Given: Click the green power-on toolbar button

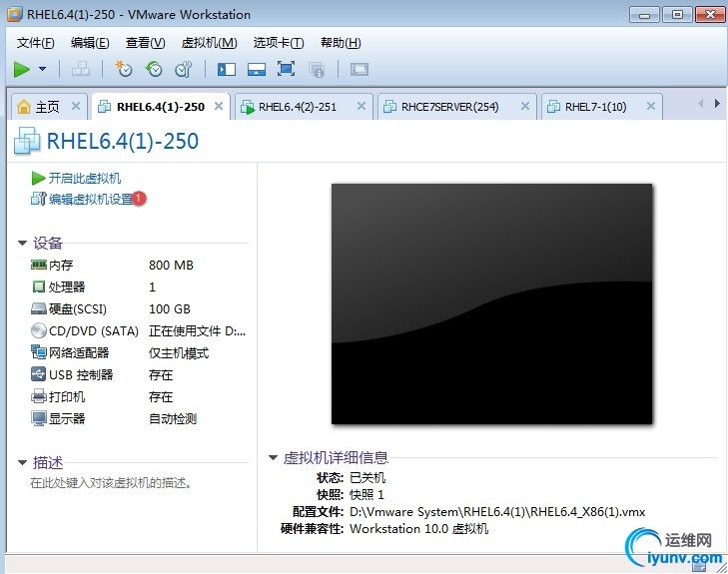Looking at the screenshot, I should click(21, 70).
